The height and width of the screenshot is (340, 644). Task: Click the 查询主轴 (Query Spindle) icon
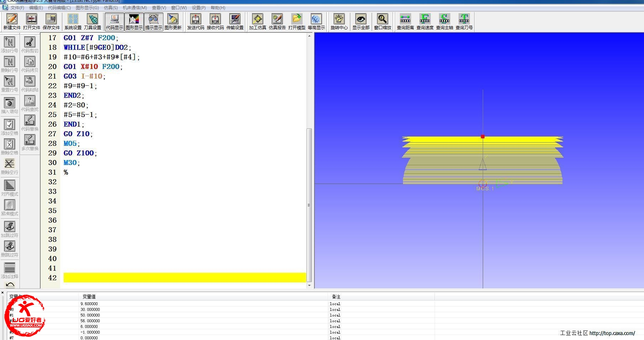444,22
